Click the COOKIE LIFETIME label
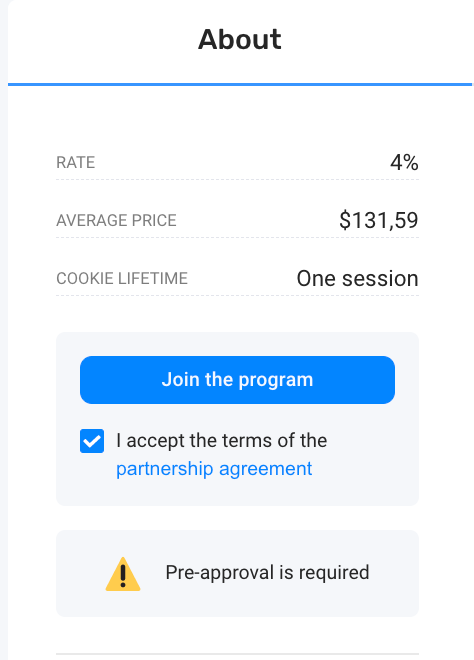 [122, 279]
